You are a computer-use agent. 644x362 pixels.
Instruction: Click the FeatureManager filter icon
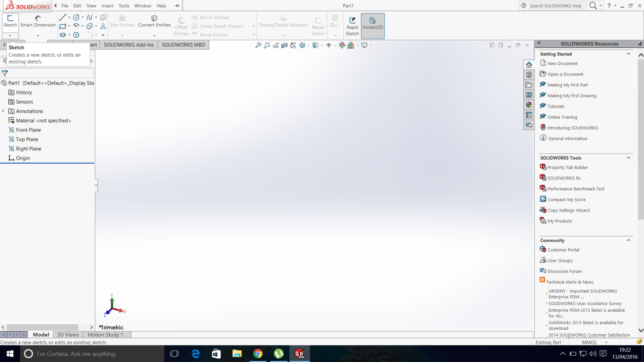pos(5,73)
